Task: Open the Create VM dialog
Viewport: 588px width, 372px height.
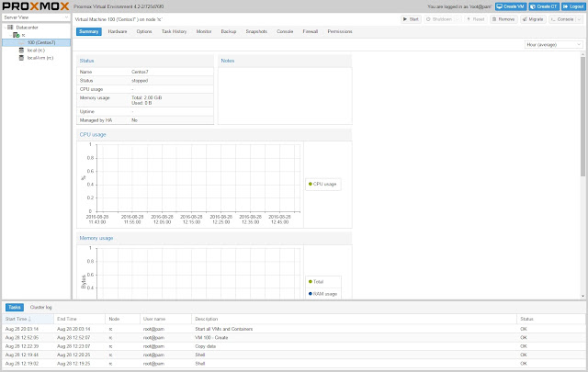Action: pyautogui.click(x=511, y=6)
